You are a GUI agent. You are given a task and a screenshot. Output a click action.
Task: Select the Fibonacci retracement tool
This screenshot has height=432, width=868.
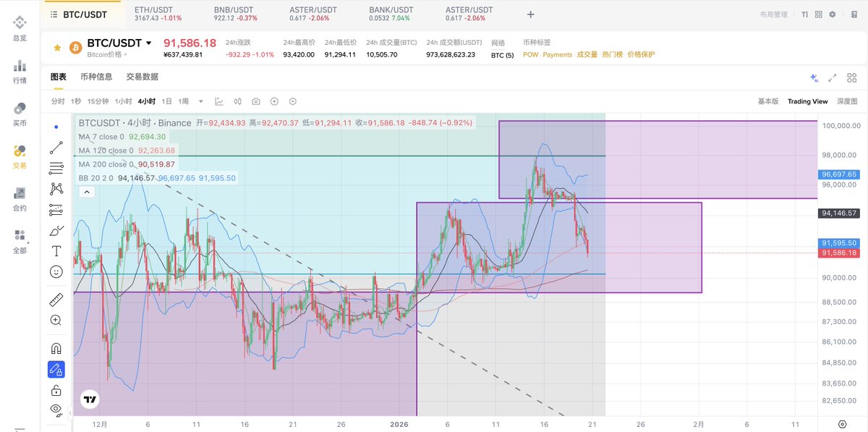tap(56, 169)
